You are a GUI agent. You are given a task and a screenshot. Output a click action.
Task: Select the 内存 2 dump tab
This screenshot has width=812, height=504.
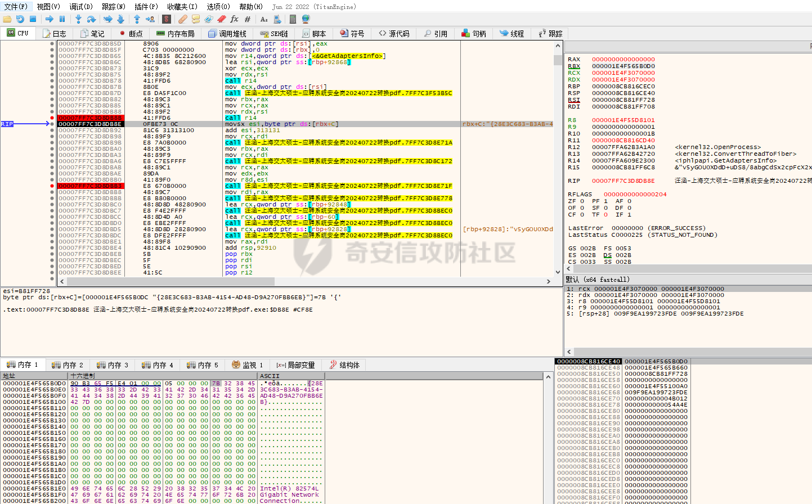pyautogui.click(x=68, y=365)
